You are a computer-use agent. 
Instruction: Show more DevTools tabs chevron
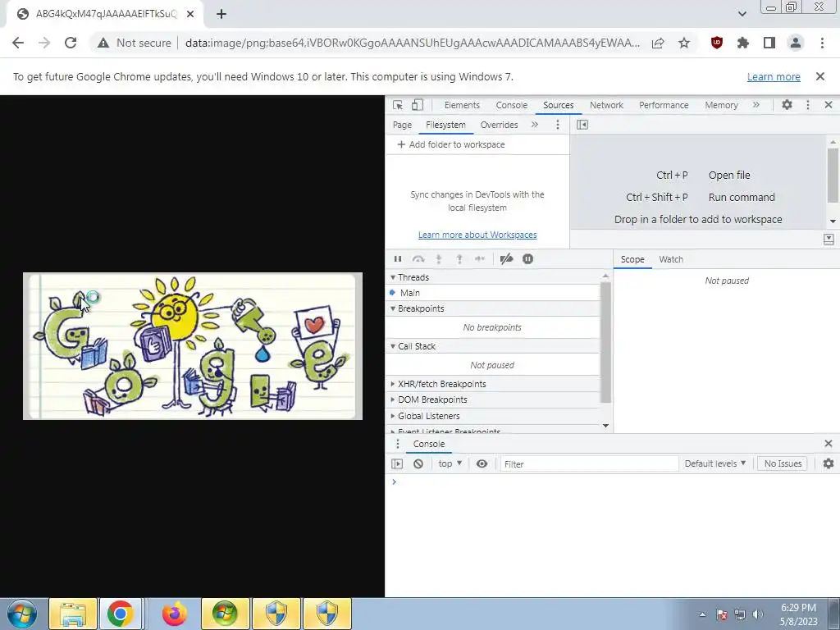[x=756, y=105]
